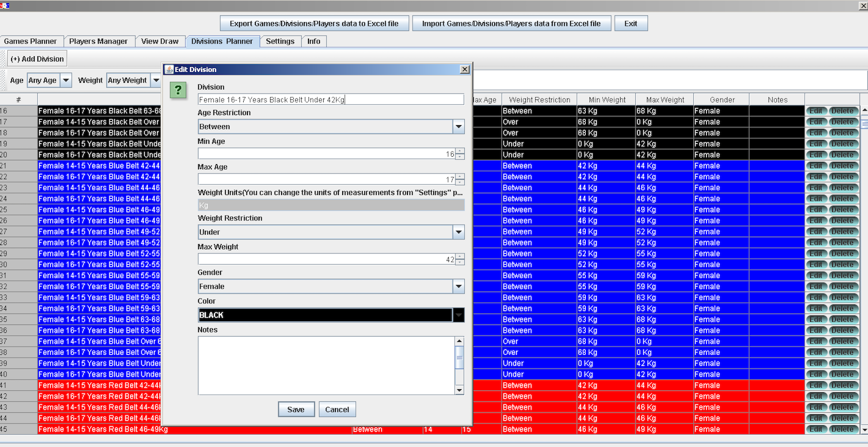
Task: Click the green question mark help icon
Action: (x=178, y=90)
